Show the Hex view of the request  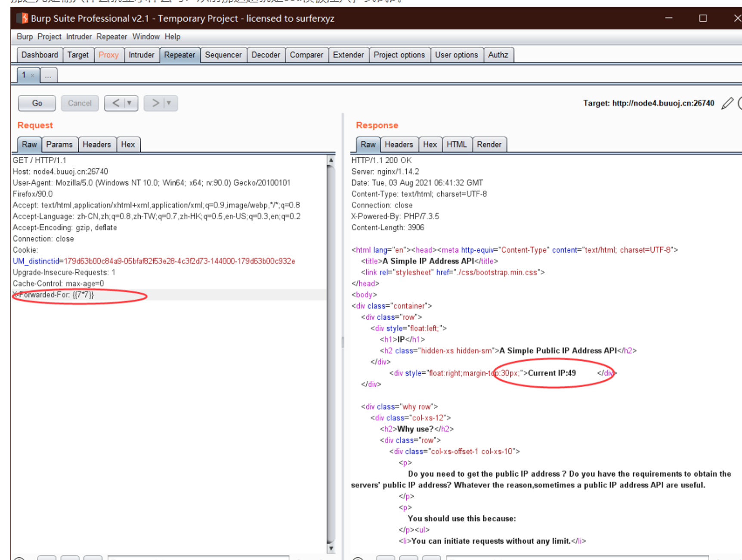(128, 145)
